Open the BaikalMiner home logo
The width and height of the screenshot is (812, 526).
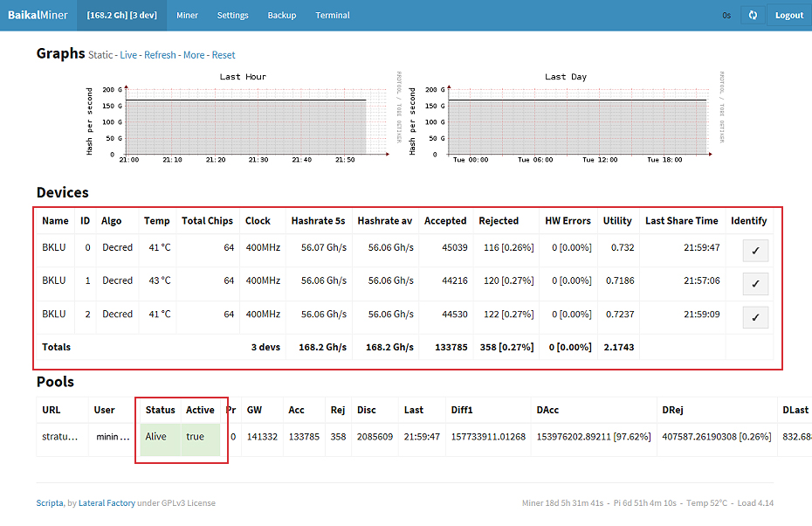[x=38, y=16]
